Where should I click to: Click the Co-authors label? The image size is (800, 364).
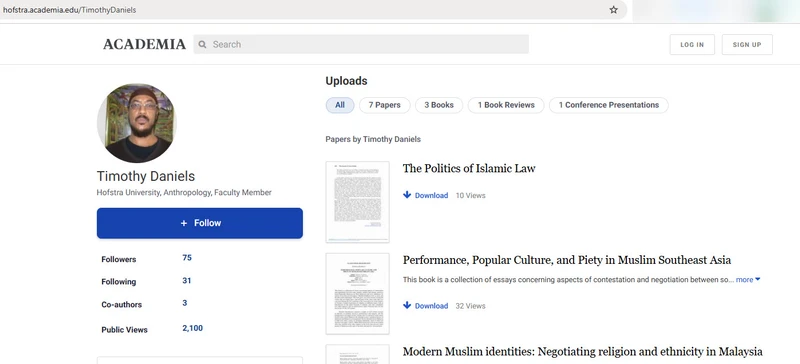121,304
